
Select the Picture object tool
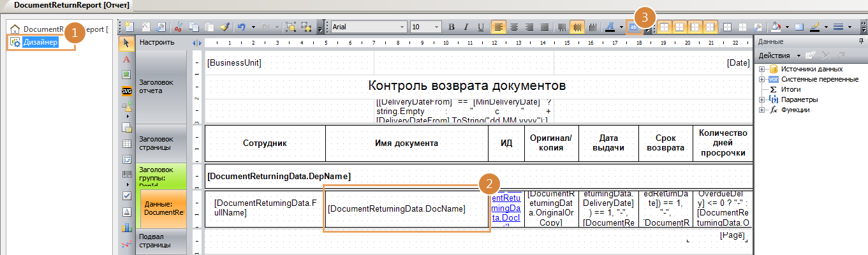click(126, 75)
